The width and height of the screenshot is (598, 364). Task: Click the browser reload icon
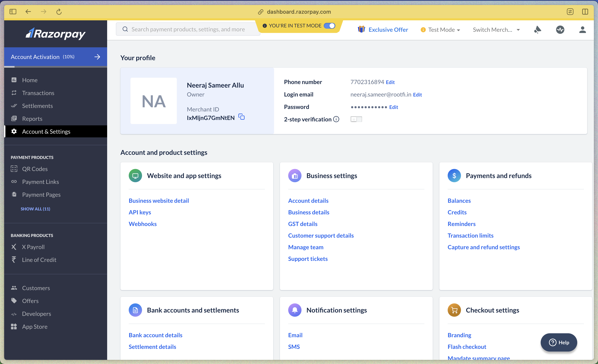59,12
